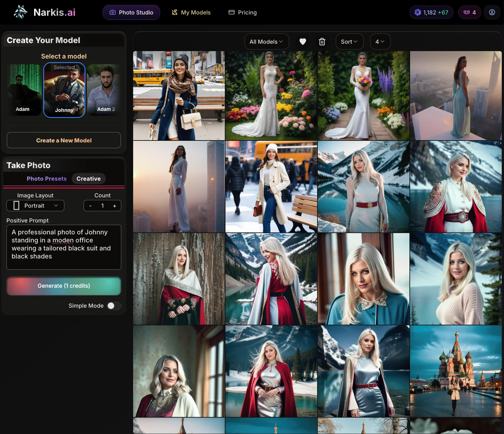Image resolution: width=504 pixels, height=434 pixels.
Task: Click Create a New Model
Action: tap(64, 140)
